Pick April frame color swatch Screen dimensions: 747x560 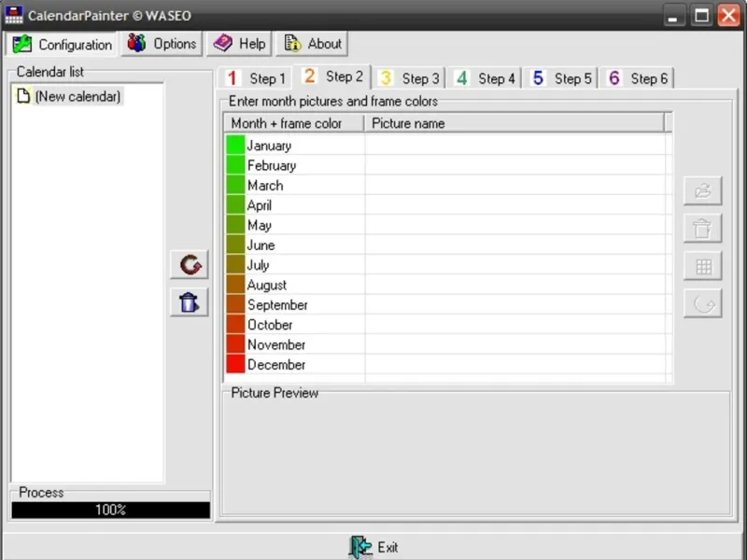pos(235,204)
